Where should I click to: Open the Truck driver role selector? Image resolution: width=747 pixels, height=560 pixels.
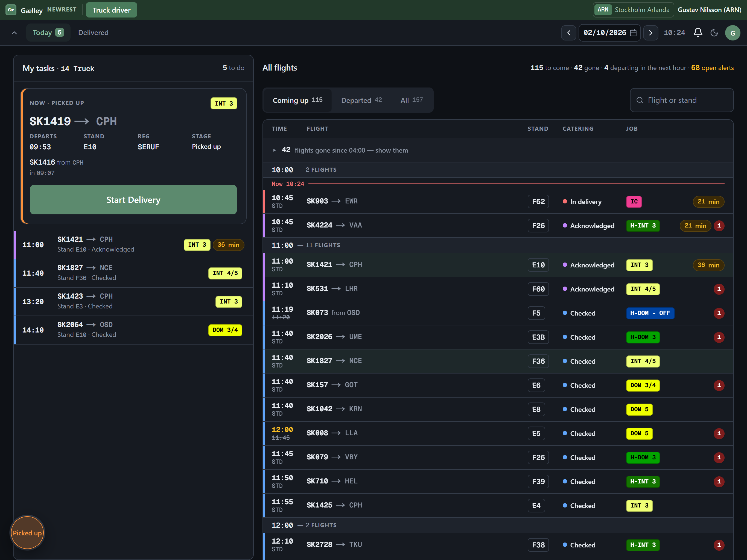tap(112, 10)
